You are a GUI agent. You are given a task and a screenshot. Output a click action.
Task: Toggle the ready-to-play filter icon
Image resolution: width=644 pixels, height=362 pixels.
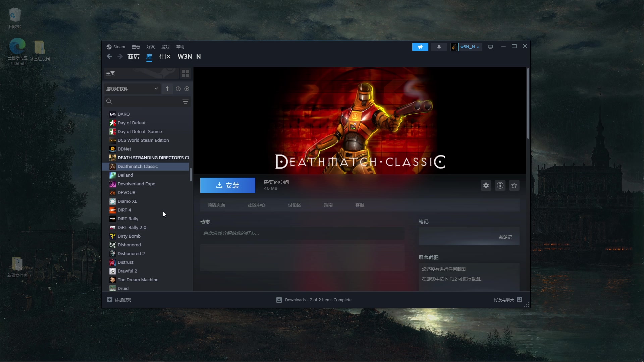187,89
